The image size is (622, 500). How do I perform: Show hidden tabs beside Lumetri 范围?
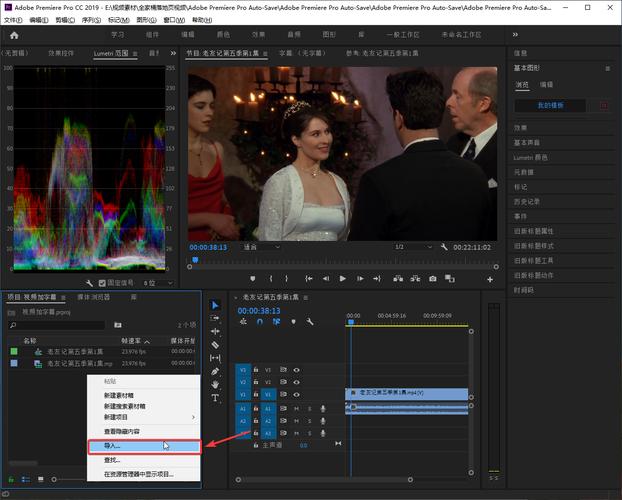click(173, 53)
